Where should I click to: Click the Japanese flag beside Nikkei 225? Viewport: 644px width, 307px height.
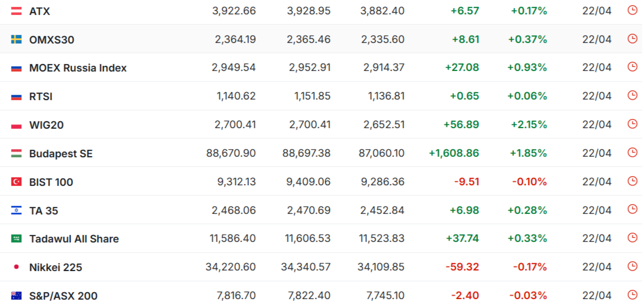point(16,267)
